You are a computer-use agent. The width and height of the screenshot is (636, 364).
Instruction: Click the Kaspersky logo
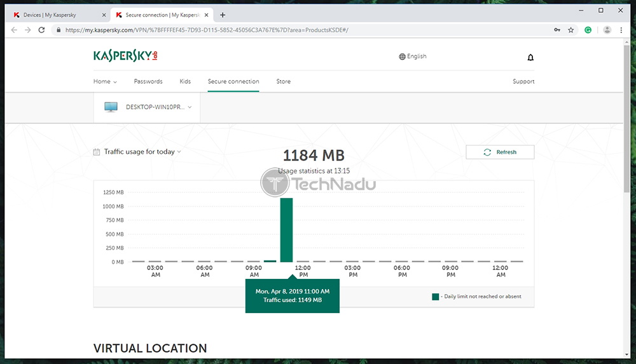[x=125, y=56]
